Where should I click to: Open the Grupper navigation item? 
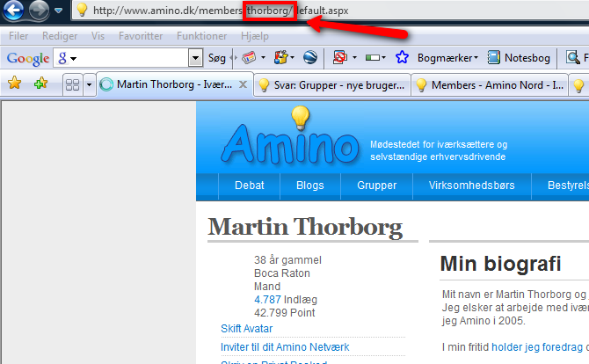pyautogui.click(x=377, y=186)
